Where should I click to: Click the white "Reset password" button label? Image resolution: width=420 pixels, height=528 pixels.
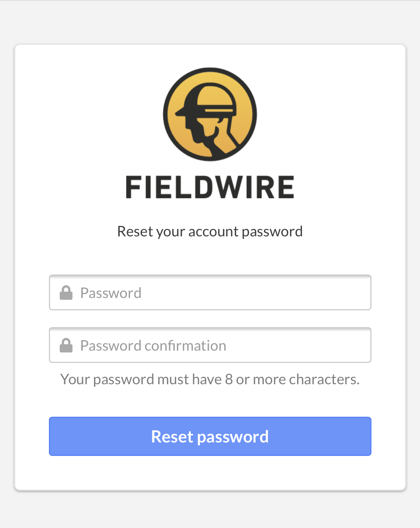(210, 437)
